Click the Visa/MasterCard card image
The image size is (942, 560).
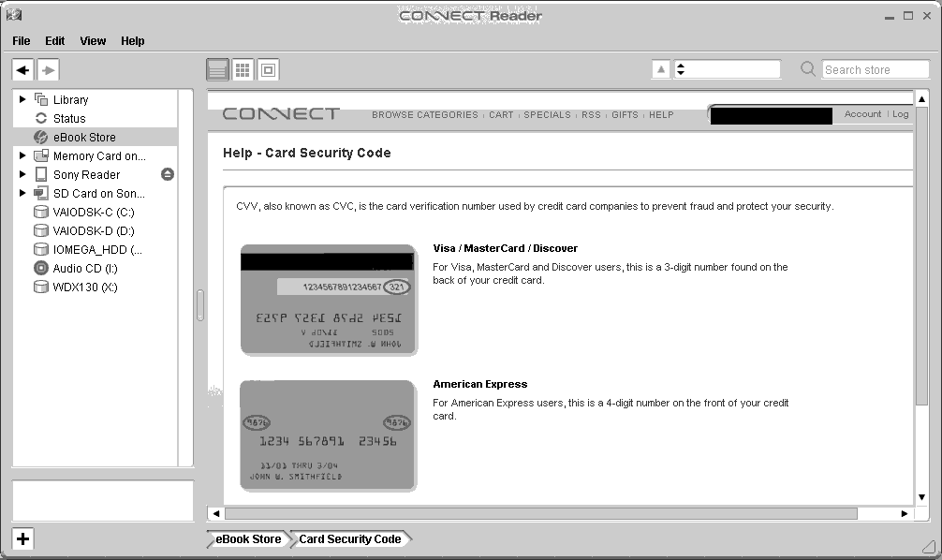[329, 300]
